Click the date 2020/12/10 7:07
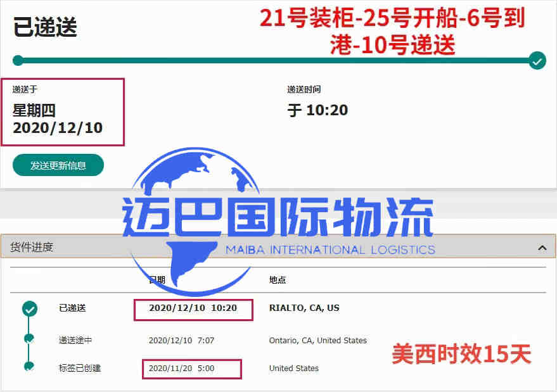557x392 pixels. (x=181, y=340)
